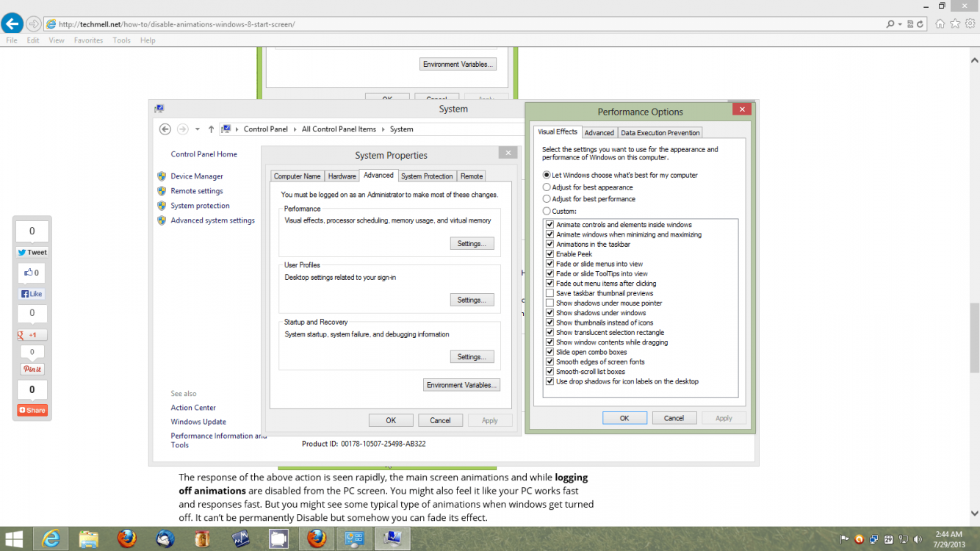Click the Windows Start button in taskbar
980x551 pixels.
click(x=14, y=539)
